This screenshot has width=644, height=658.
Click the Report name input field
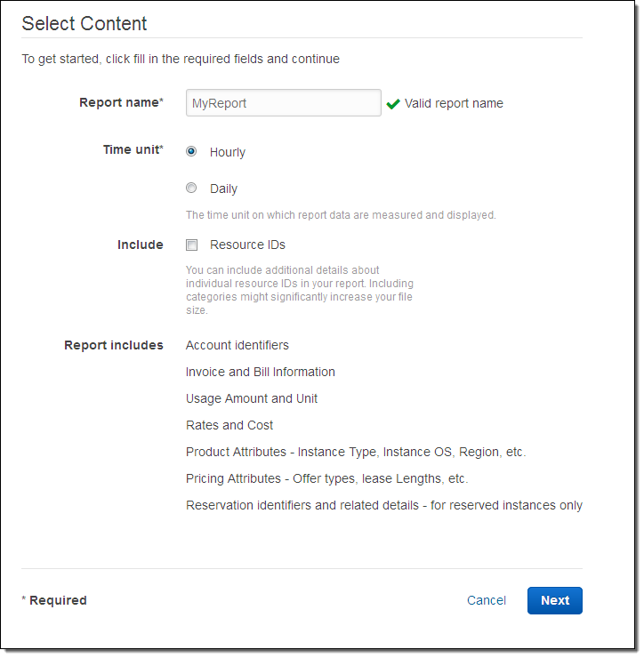283,103
